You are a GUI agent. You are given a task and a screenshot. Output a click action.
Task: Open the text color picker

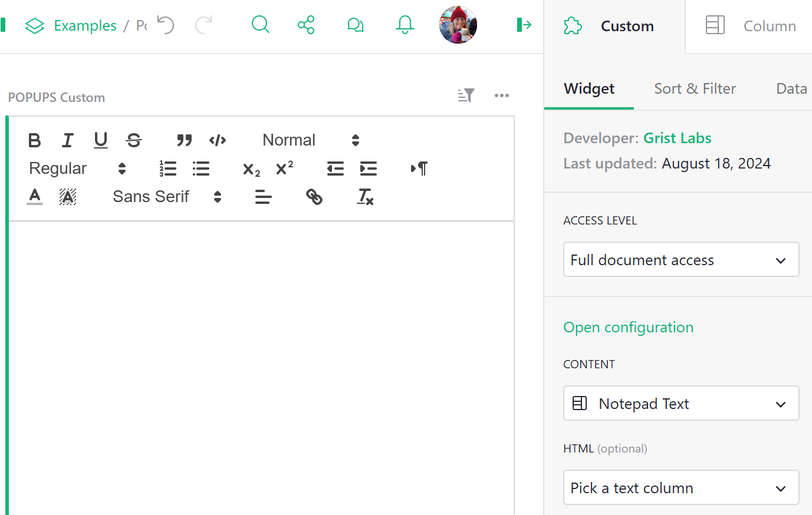(x=35, y=197)
